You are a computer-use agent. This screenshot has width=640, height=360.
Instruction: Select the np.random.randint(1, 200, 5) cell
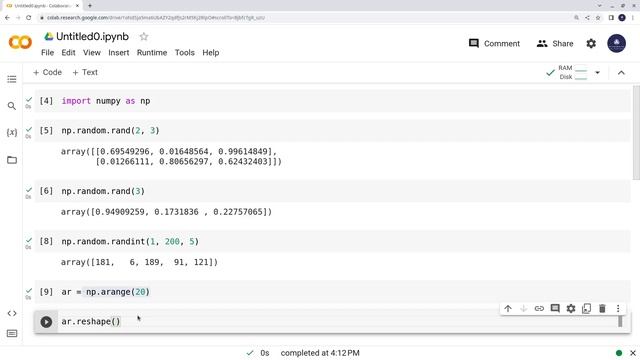(x=333, y=242)
